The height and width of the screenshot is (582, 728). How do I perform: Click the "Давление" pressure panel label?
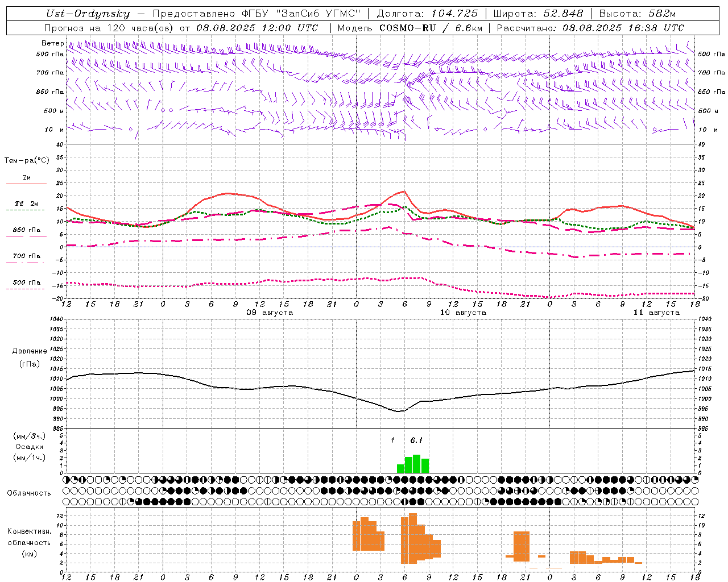click(30, 351)
